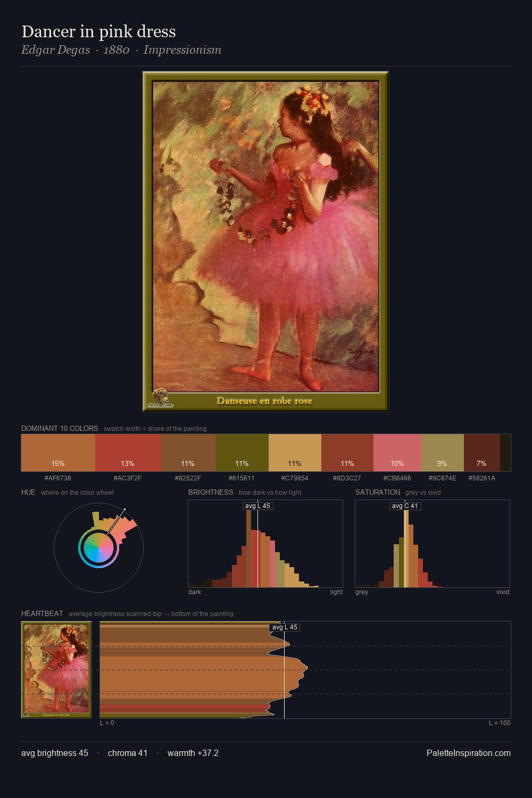This screenshot has width=532, height=798.
Task: Click the 'HUE' section heading
Action: (x=28, y=492)
